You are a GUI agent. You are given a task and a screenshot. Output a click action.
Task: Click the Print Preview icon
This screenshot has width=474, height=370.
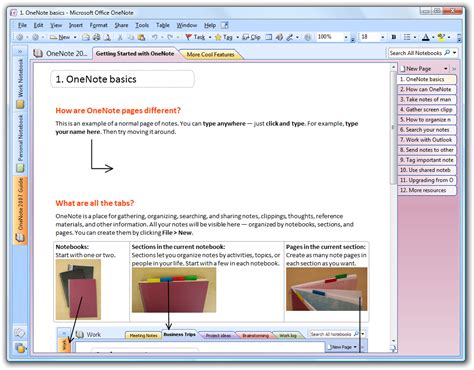(107, 37)
